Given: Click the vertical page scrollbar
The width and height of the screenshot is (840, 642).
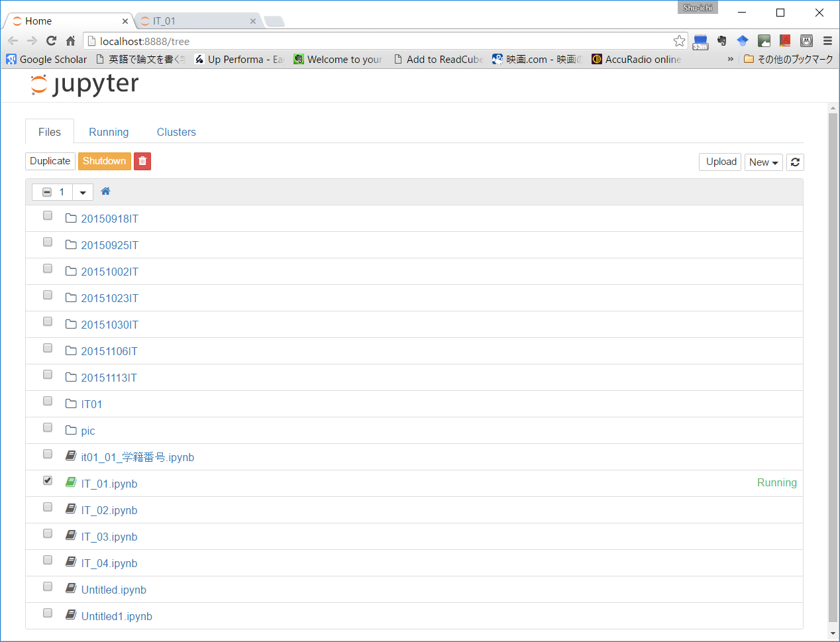Looking at the screenshot, I should pyautogui.click(x=833, y=364).
